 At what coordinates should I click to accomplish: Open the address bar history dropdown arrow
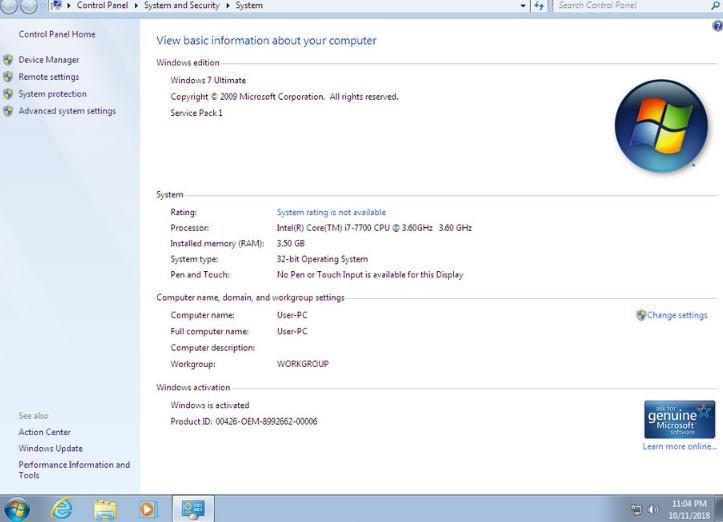click(523, 6)
